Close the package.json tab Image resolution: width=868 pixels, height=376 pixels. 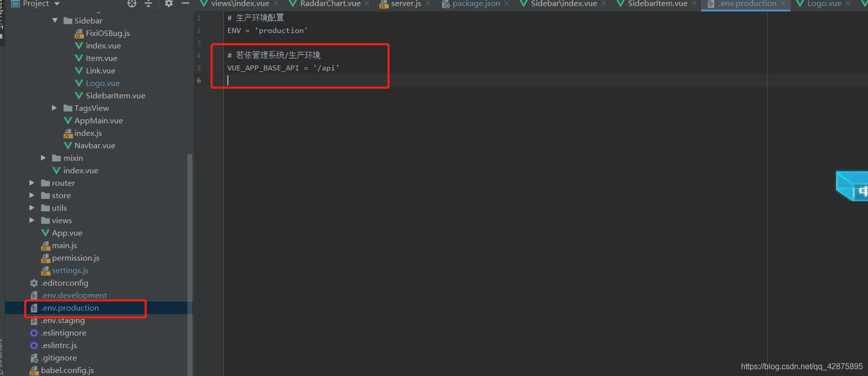pyautogui.click(x=507, y=3)
